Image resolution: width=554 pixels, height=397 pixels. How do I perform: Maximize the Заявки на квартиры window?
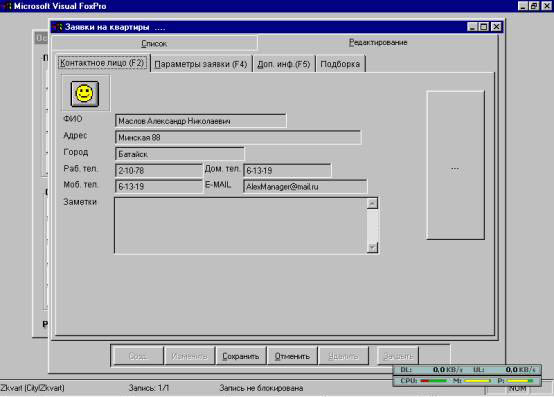484,27
